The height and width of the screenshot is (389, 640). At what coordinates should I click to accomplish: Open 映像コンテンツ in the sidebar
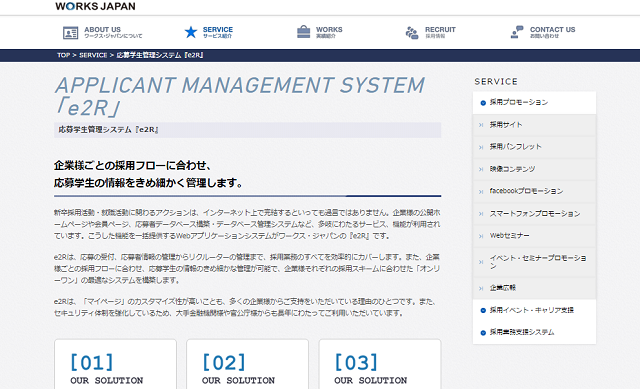tap(534, 169)
